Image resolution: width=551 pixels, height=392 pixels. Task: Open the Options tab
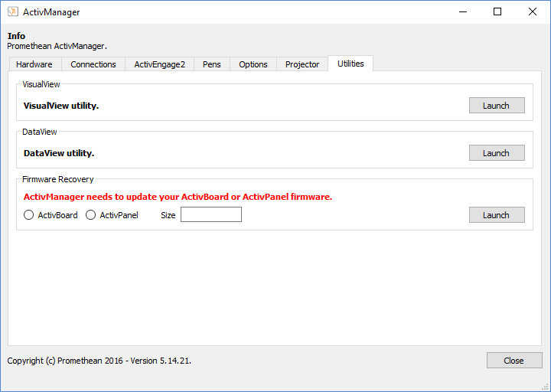tap(253, 64)
